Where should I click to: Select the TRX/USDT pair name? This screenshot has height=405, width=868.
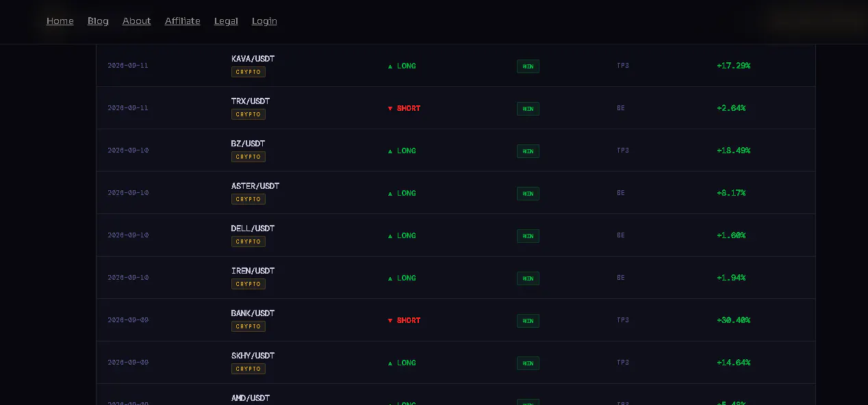251,101
